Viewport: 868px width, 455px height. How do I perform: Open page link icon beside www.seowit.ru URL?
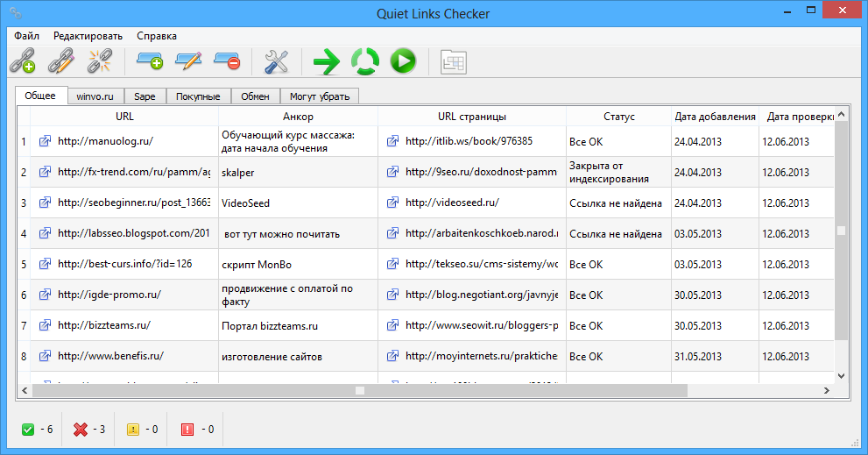tap(392, 325)
